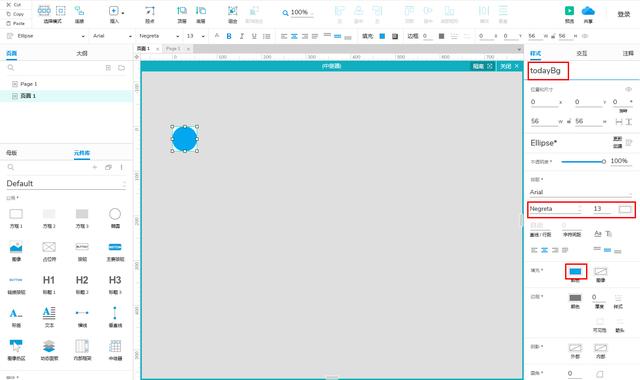Align text center in format toolbar
The width and height of the screenshot is (640, 380).
coord(294,36)
